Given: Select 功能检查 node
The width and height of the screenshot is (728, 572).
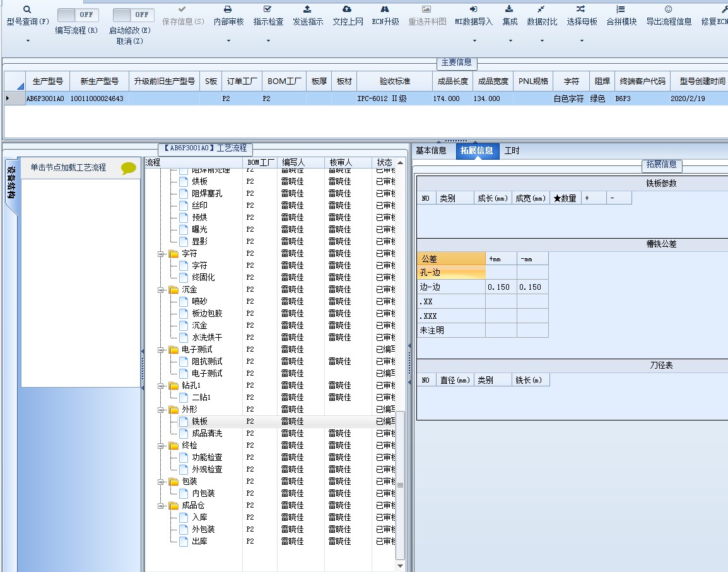Looking at the screenshot, I should [207, 458].
